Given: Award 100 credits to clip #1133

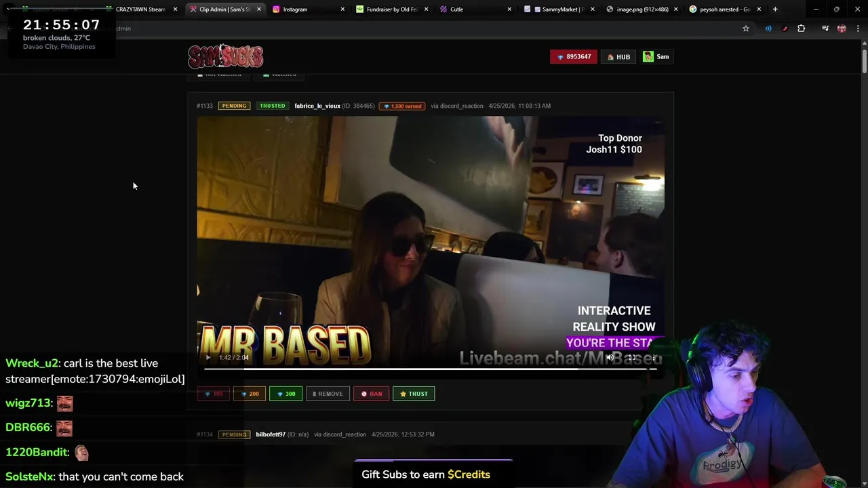Looking at the screenshot, I should click(213, 394).
